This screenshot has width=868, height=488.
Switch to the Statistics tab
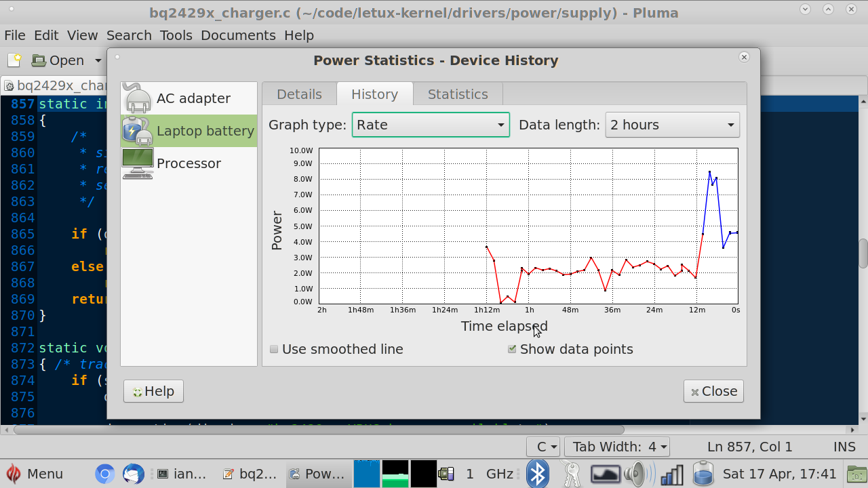[x=458, y=94]
